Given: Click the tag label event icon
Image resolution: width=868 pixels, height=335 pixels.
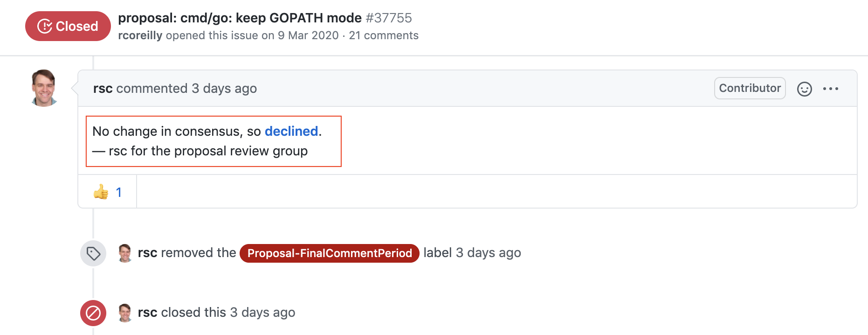Looking at the screenshot, I should (93, 253).
